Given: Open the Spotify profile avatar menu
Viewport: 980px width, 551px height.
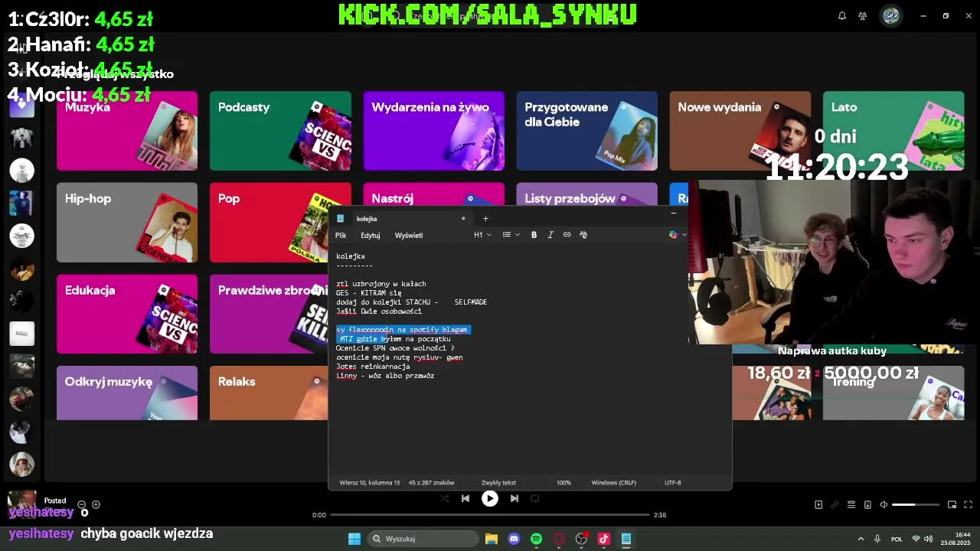Looking at the screenshot, I should tap(891, 16).
